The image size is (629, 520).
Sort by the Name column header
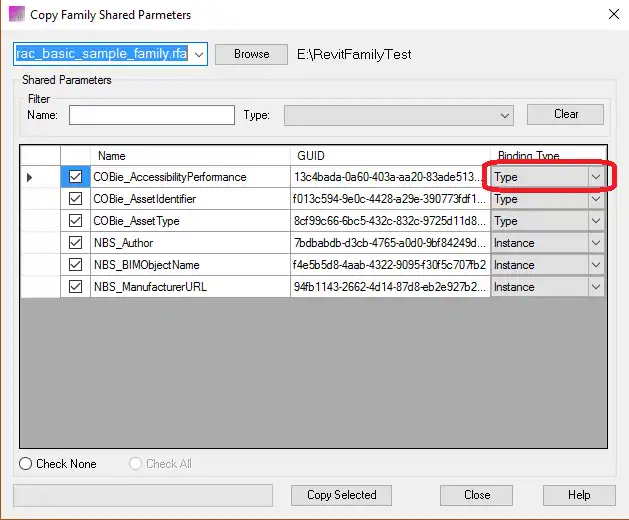coord(190,156)
